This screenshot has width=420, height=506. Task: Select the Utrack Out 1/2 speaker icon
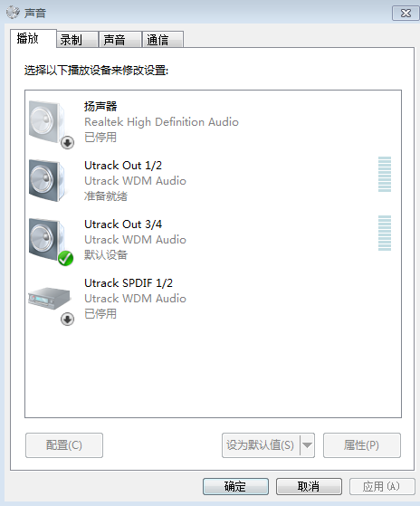tap(47, 181)
